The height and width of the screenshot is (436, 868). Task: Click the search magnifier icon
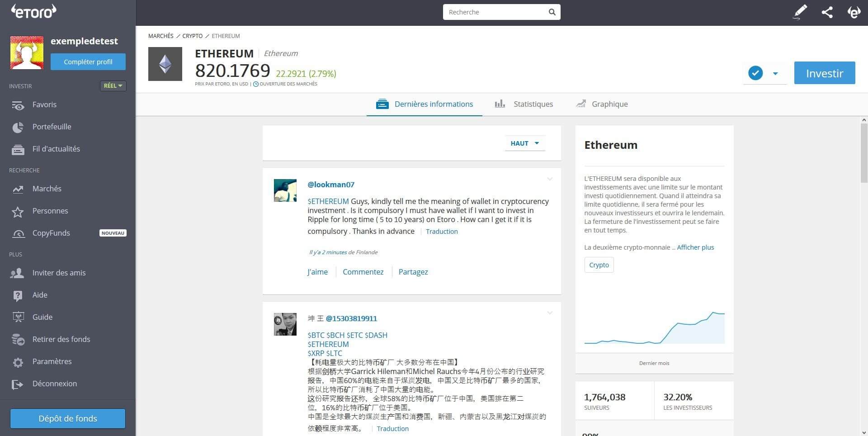(x=552, y=12)
